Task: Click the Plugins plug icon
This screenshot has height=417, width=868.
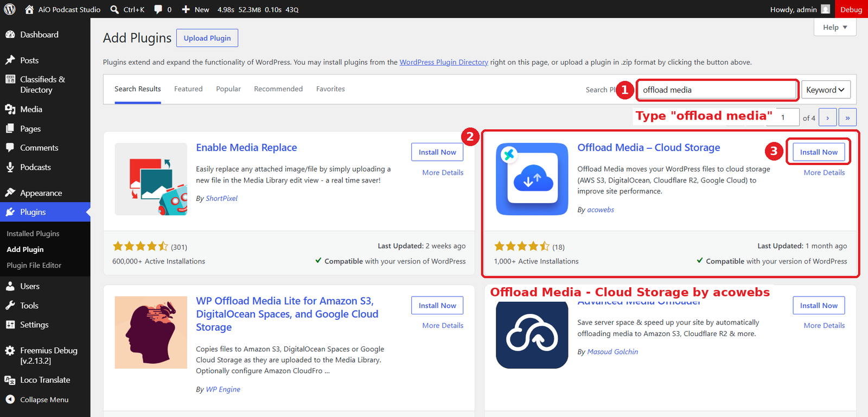Action: pyautogui.click(x=10, y=212)
